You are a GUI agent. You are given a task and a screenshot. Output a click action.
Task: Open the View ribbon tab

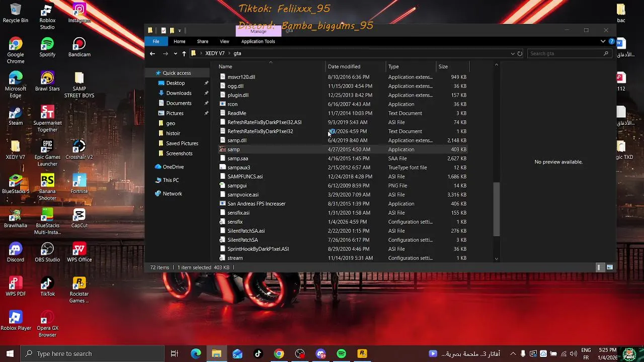click(224, 41)
